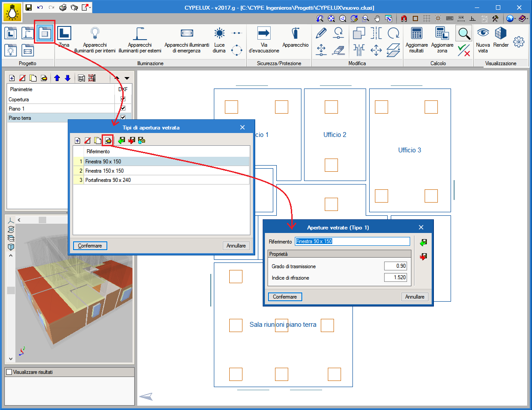532x410 pixels.
Task: Click the Riferimento input field
Action: pos(352,241)
